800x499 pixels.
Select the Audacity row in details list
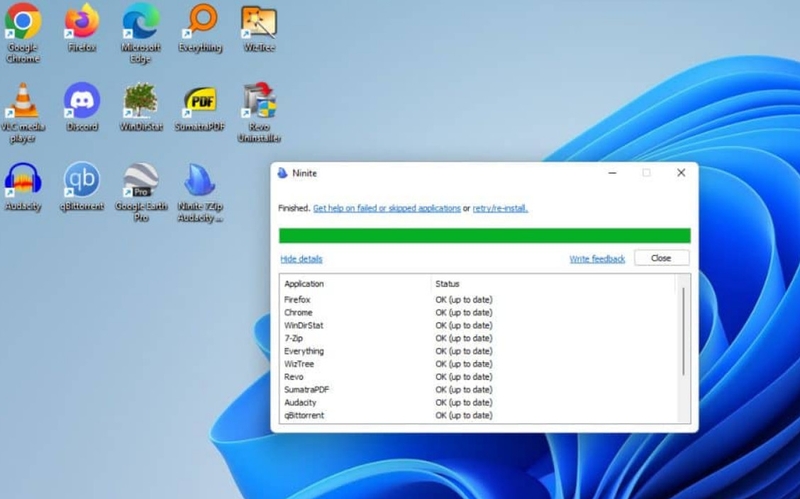[478, 403]
